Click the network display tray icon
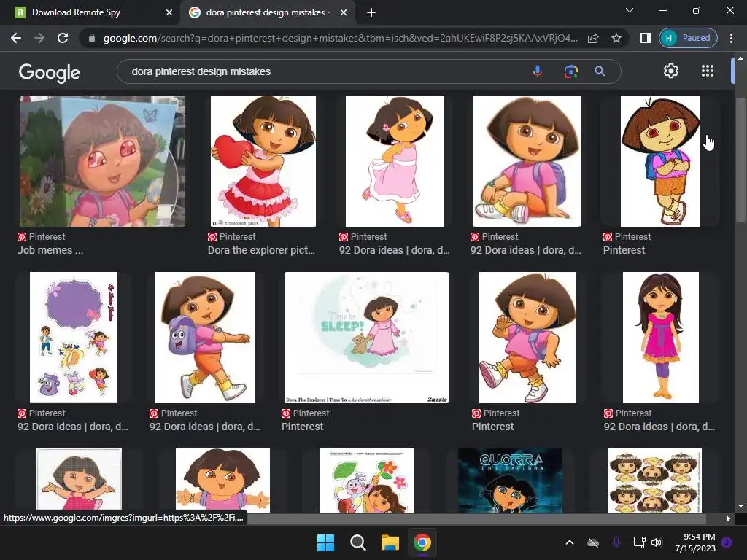The height and width of the screenshot is (560, 747). [x=639, y=542]
